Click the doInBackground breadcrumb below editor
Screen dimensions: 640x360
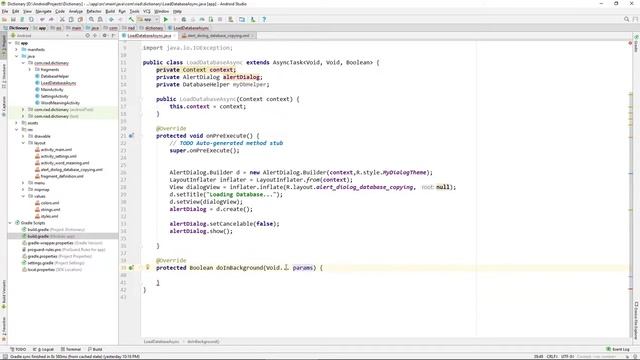[203, 342]
